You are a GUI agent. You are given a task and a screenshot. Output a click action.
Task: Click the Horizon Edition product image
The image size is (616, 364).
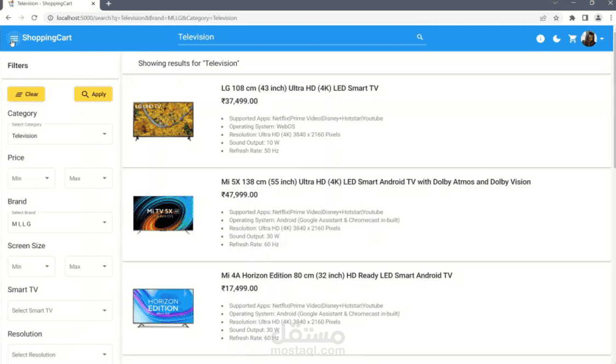(163, 308)
